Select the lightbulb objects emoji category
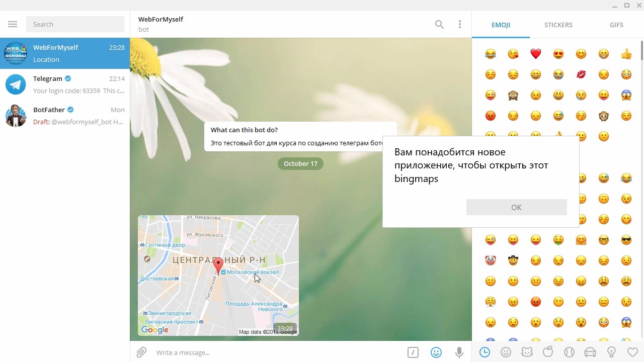Image resolution: width=644 pixels, height=362 pixels. coord(612,352)
